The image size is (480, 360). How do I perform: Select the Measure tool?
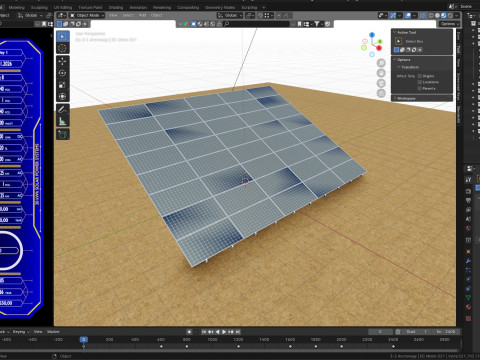point(62,122)
